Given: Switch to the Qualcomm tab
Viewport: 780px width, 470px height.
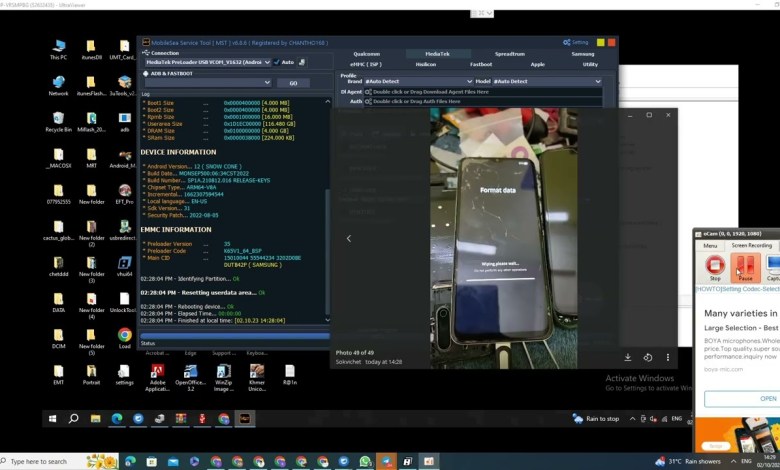Looking at the screenshot, I should pyautogui.click(x=367, y=54).
